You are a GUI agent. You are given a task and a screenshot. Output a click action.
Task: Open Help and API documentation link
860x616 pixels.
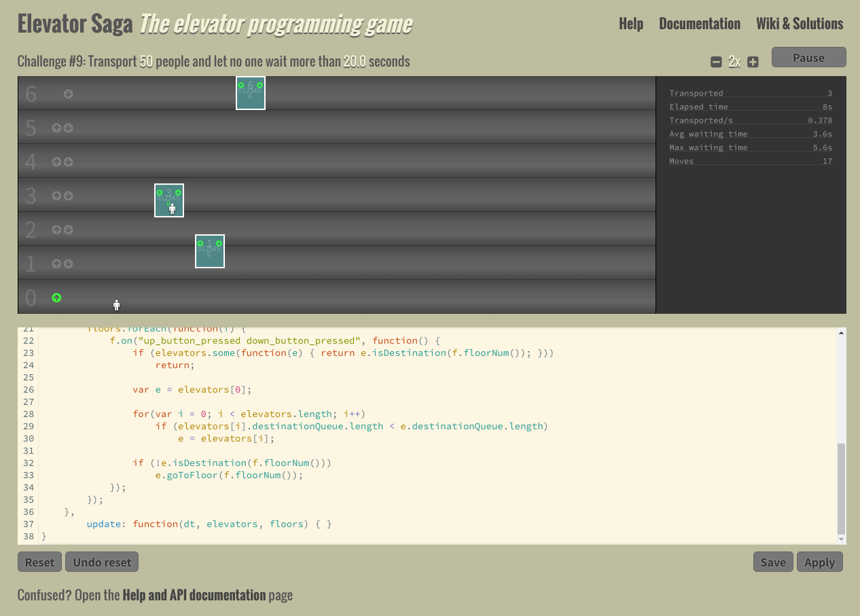click(x=194, y=596)
